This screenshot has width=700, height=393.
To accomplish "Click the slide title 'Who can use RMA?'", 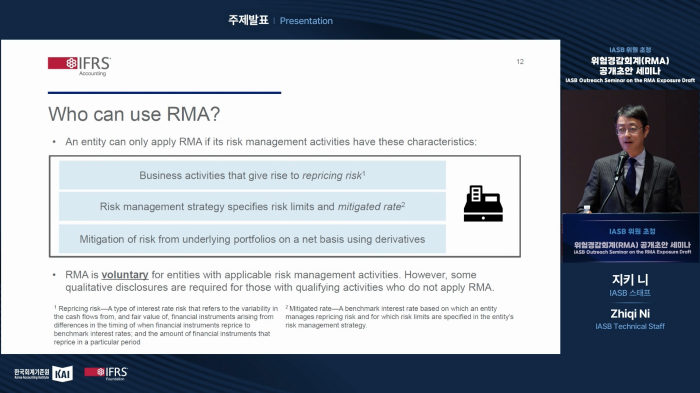I will coord(134,114).
